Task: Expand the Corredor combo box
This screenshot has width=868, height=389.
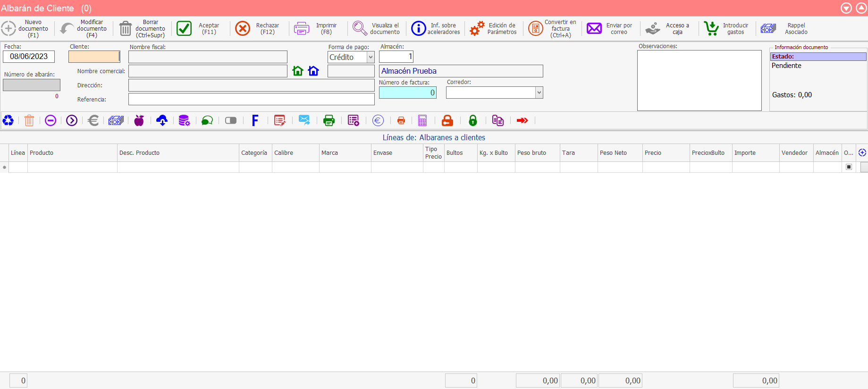Action: (x=539, y=93)
